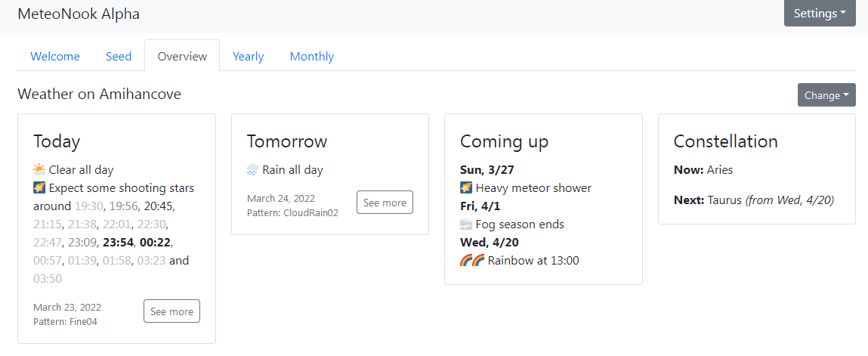Click See more in Today card
Screen dimensions: 868x356
(x=171, y=311)
